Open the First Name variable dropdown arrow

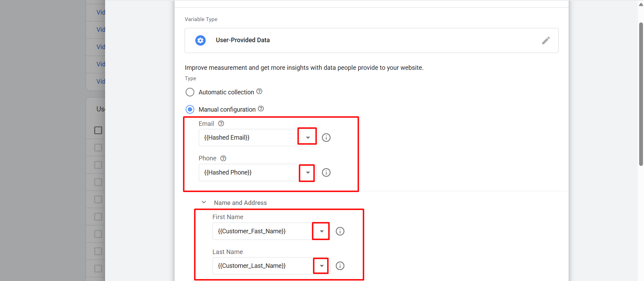point(321,231)
